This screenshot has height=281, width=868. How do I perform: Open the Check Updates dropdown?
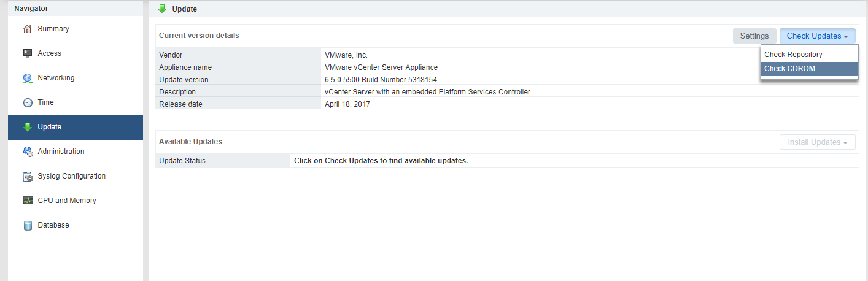(817, 36)
